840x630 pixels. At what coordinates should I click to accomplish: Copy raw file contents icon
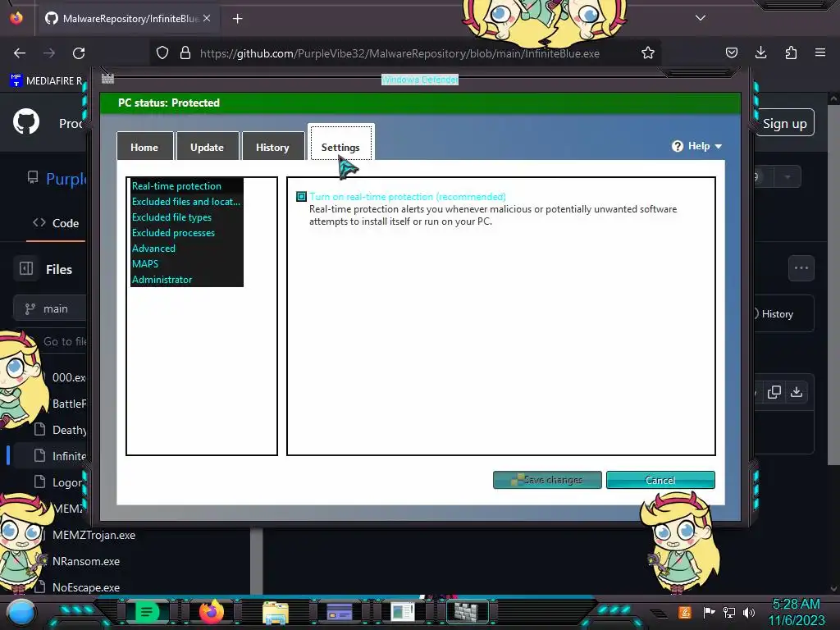click(x=774, y=391)
